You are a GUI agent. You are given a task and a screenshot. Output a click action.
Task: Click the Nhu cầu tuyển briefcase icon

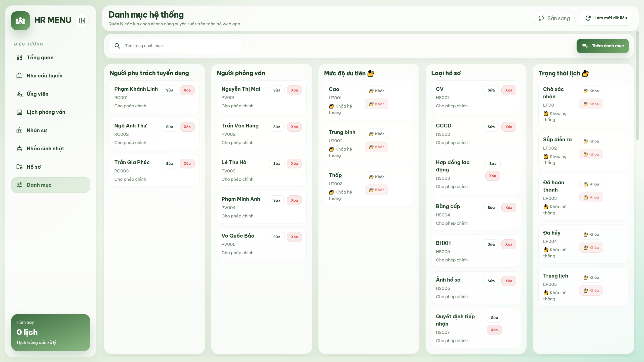20,75
